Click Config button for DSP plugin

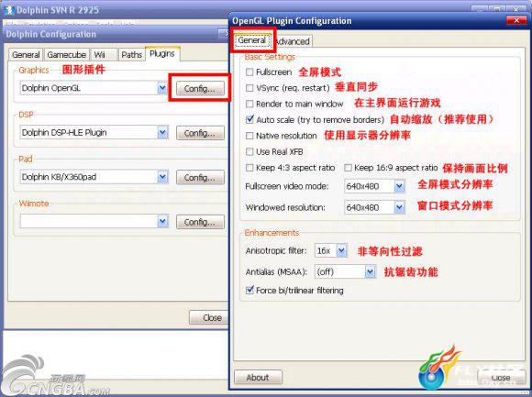tap(200, 133)
